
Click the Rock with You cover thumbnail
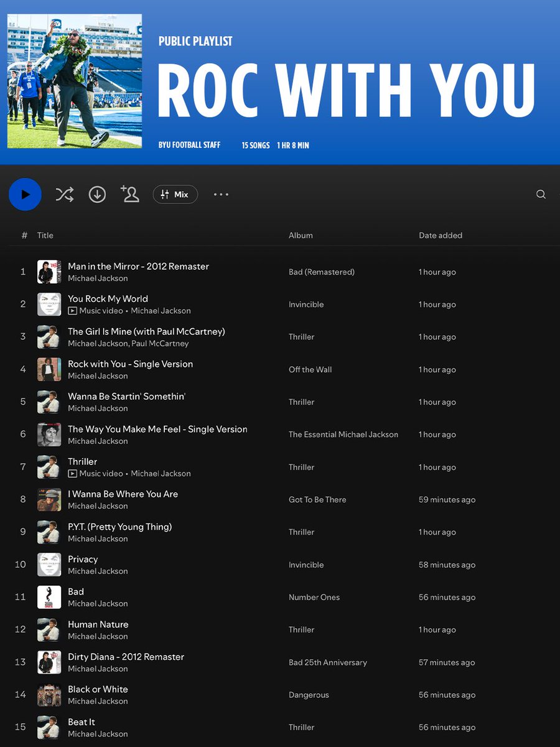click(49, 370)
